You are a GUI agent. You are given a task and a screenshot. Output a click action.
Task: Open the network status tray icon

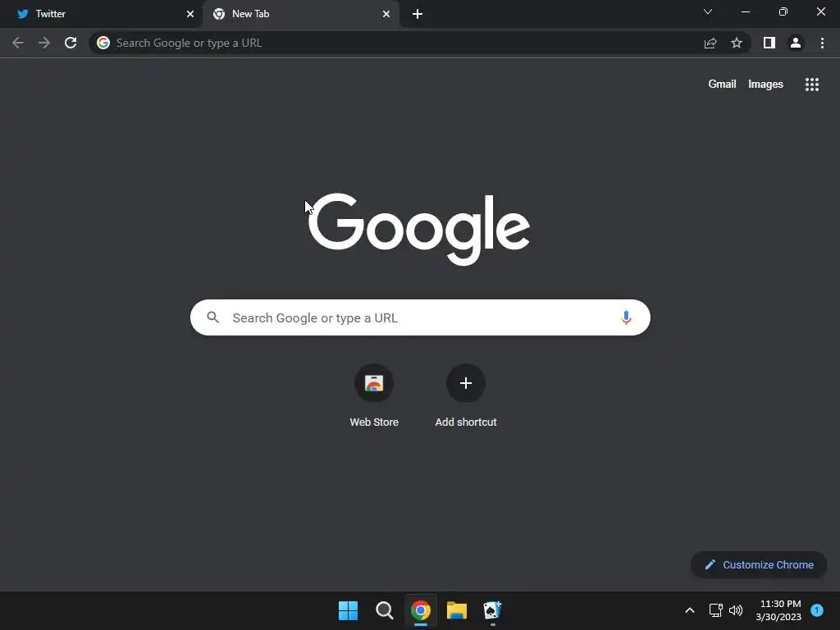(715, 610)
